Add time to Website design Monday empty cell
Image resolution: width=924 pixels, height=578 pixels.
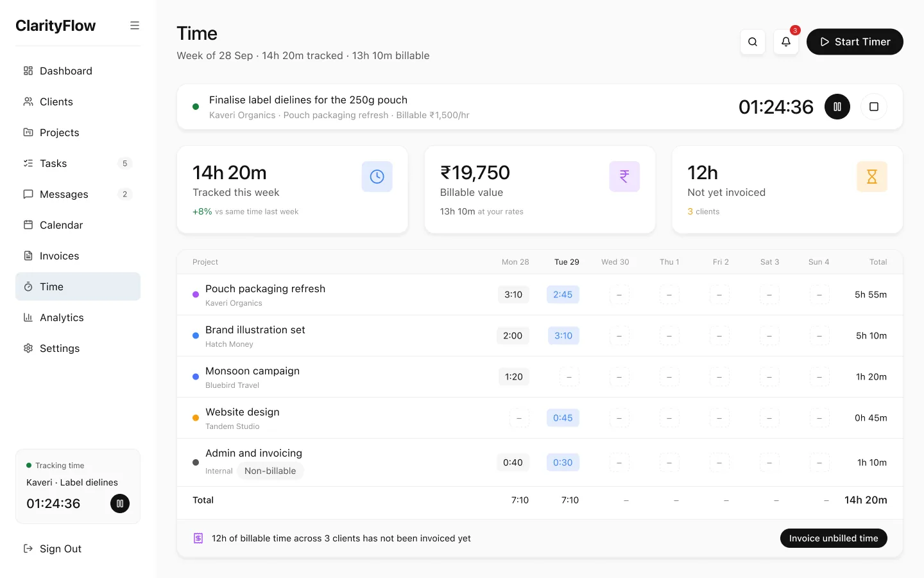(x=519, y=418)
